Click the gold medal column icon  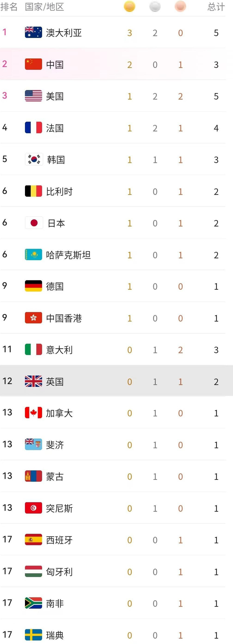[129, 6]
